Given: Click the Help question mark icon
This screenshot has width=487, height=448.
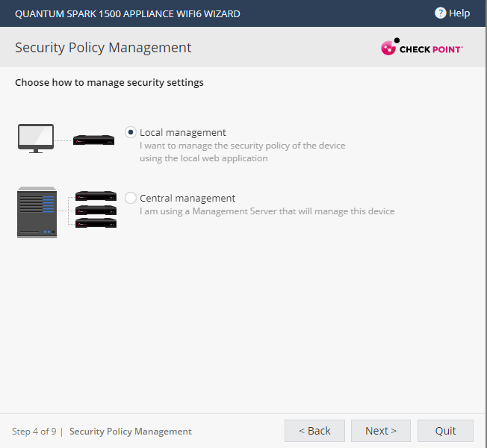Looking at the screenshot, I should tap(440, 13).
